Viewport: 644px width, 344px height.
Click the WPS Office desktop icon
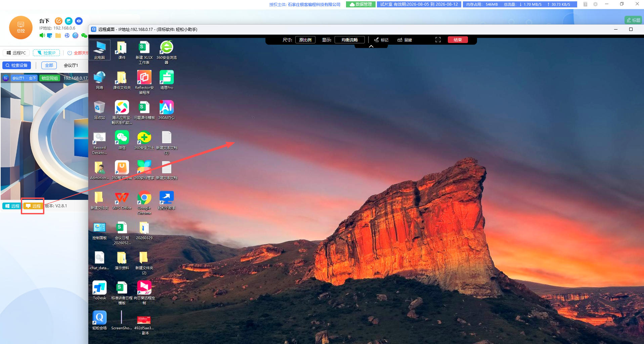(x=122, y=200)
